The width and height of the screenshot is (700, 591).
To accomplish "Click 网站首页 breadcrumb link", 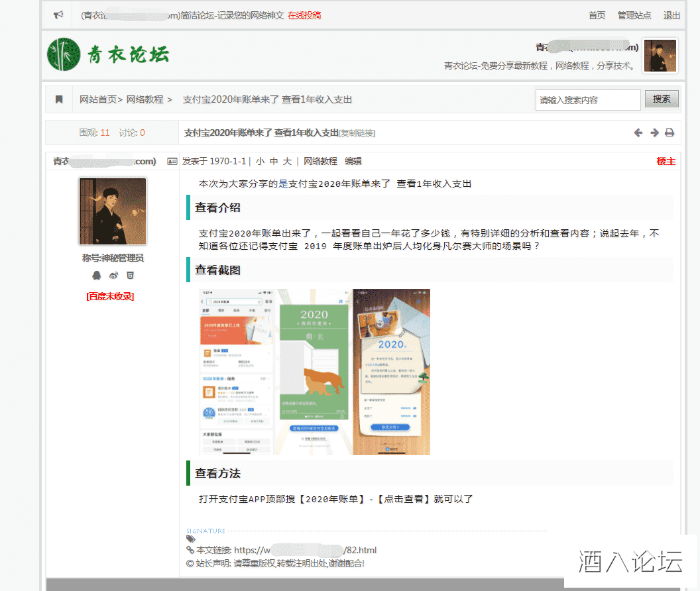I will (97, 99).
